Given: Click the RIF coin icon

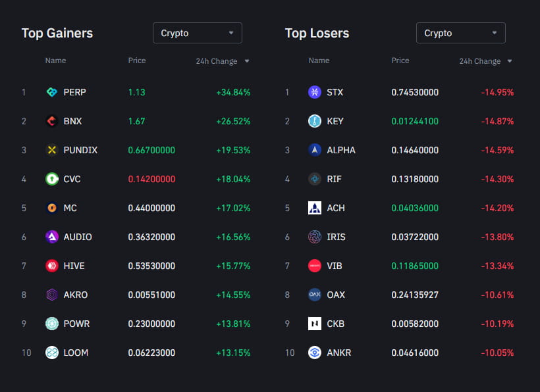Looking at the screenshot, I should (314, 179).
